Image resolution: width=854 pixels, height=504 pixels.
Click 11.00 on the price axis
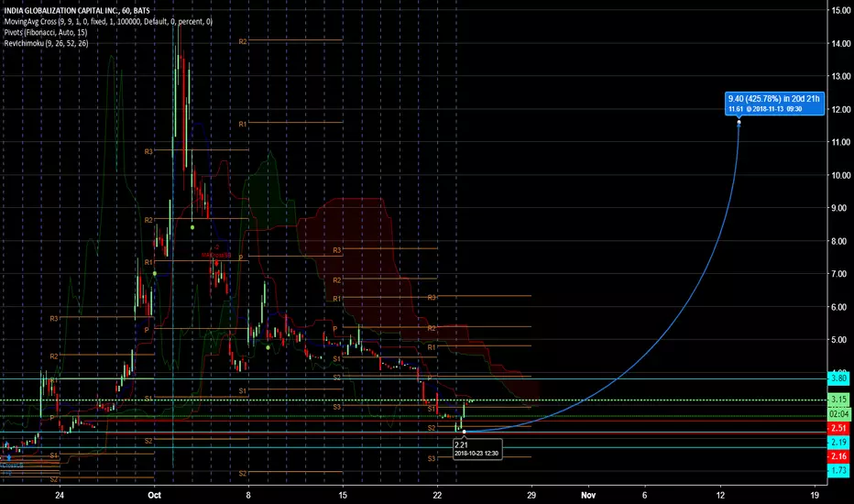[841, 142]
